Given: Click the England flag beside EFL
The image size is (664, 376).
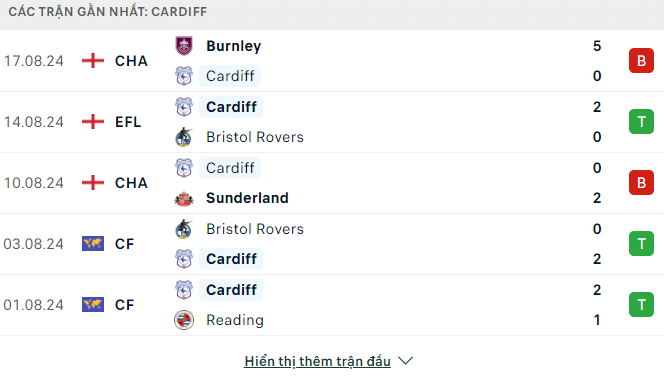Looking at the screenshot, I should click(x=93, y=122).
